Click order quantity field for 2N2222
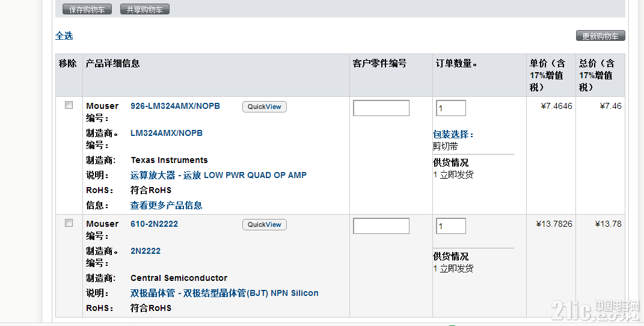This screenshot has height=326, width=644. point(451,226)
